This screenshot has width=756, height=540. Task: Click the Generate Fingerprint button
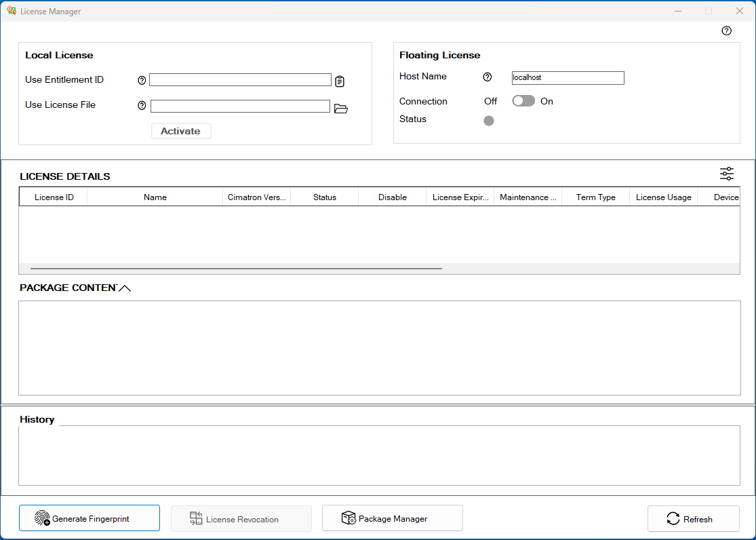tap(89, 518)
